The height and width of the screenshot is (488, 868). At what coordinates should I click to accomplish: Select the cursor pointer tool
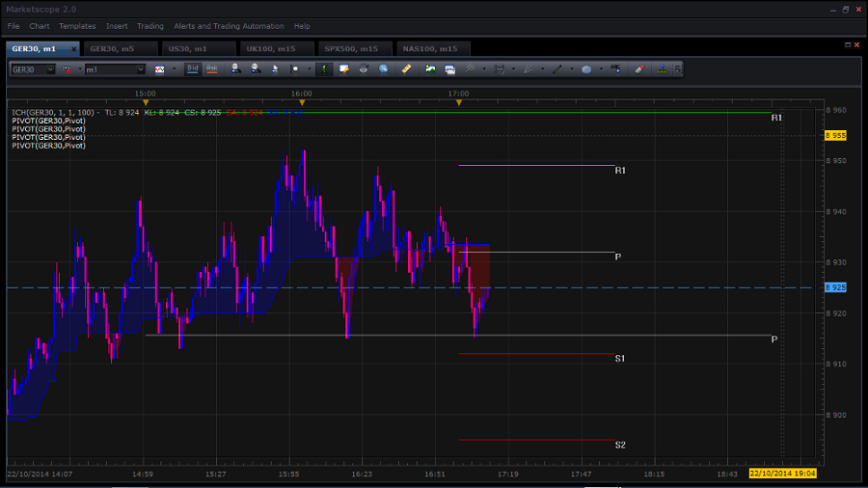tap(275, 69)
